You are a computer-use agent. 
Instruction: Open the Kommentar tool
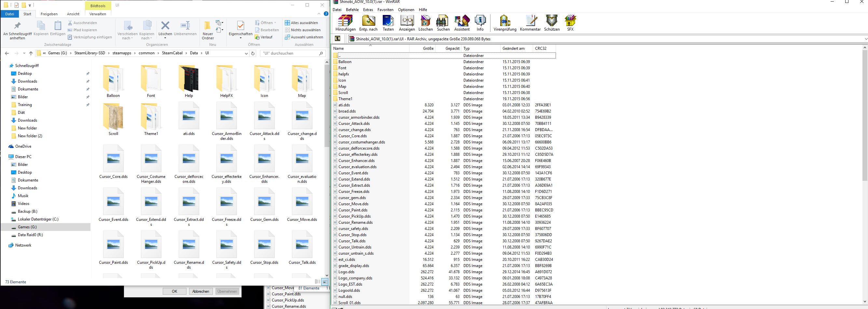coord(530,23)
